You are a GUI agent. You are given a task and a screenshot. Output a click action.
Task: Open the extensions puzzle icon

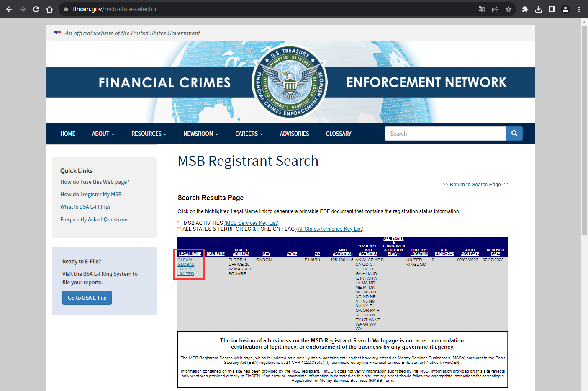[x=525, y=9]
